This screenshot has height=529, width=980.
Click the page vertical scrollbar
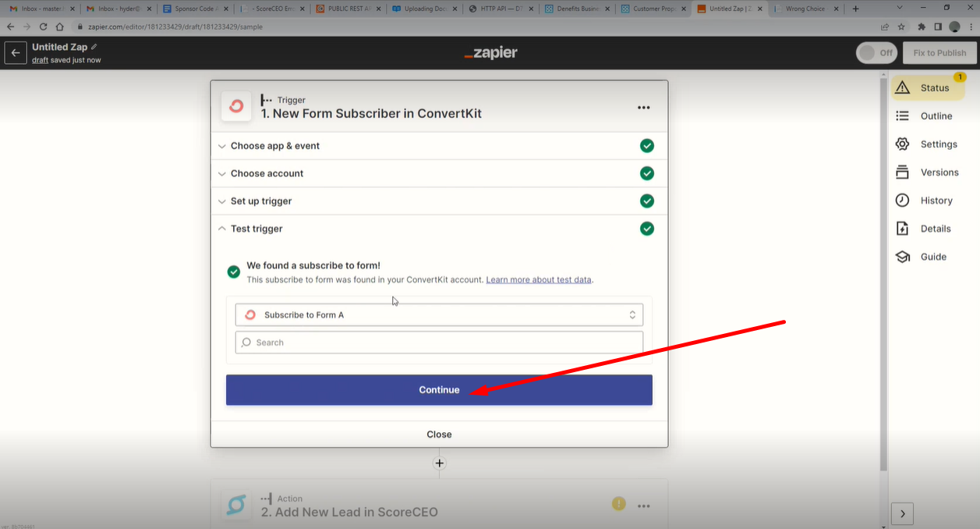883,273
